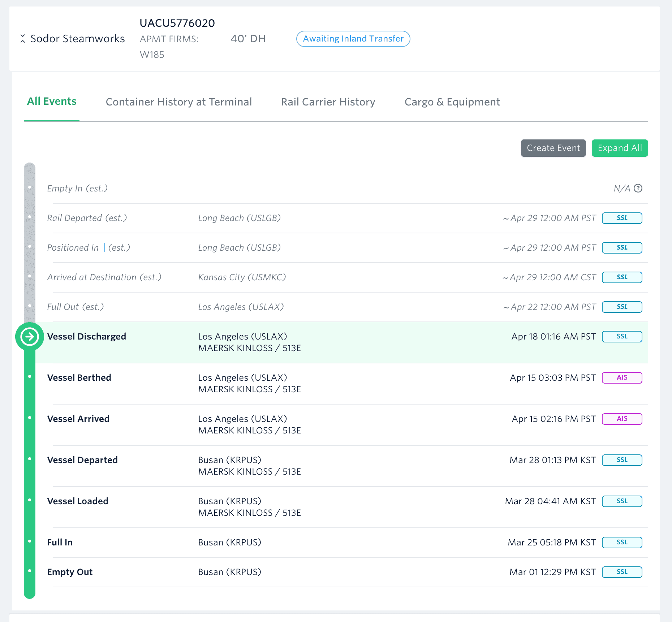
Task: Click the SSL badge on Vessel Departed row
Action: [622, 460]
